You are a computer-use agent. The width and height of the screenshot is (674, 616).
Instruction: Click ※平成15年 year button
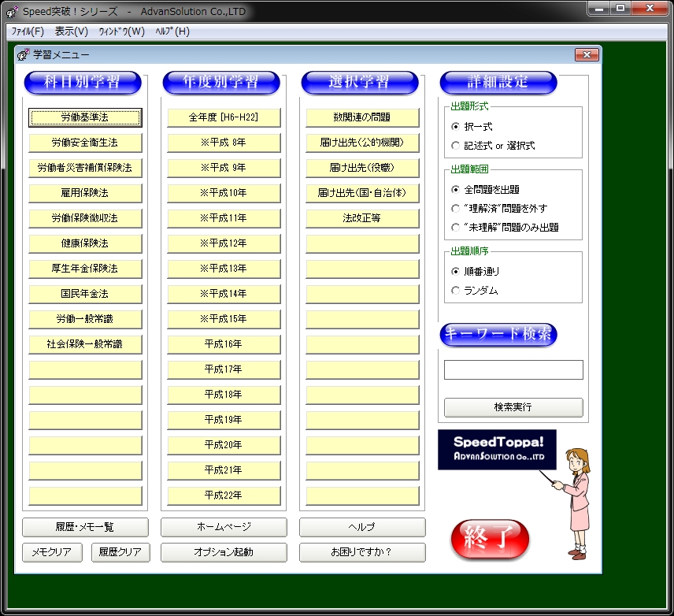tap(224, 319)
